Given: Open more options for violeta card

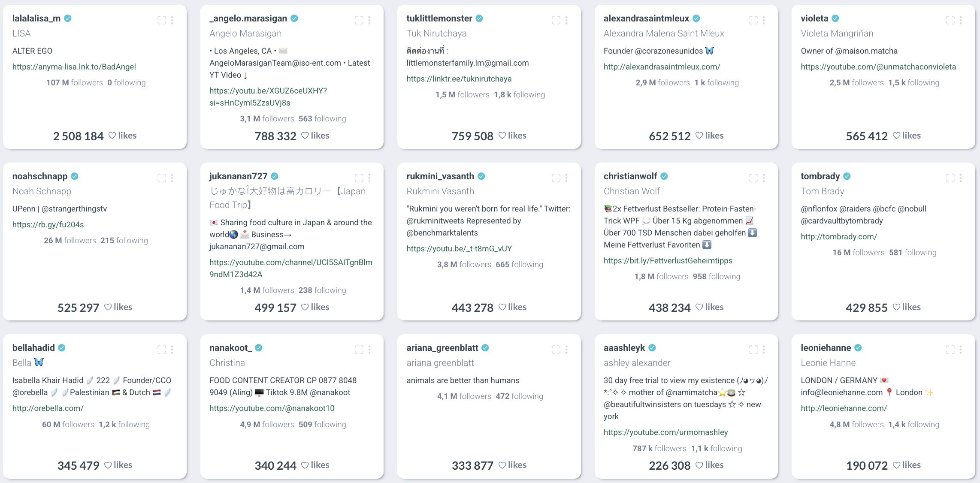Looking at the screenshot, I should (x=961, y=20).
